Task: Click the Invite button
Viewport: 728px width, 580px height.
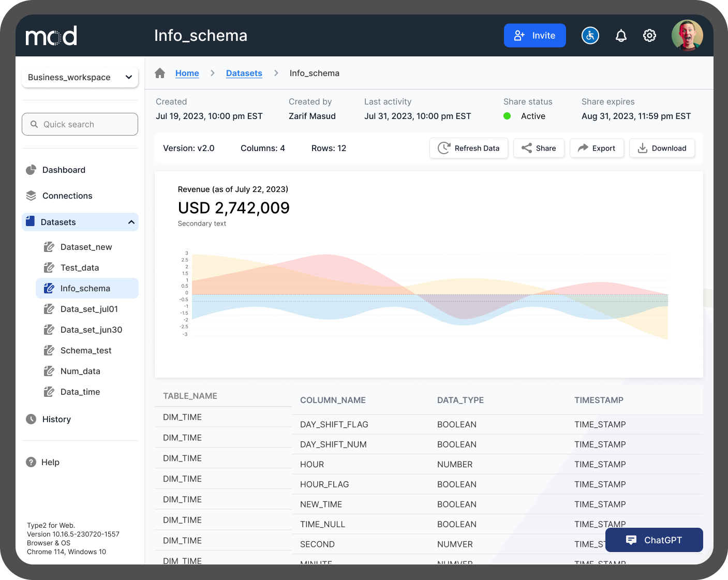Action: [x=535, y=35]
